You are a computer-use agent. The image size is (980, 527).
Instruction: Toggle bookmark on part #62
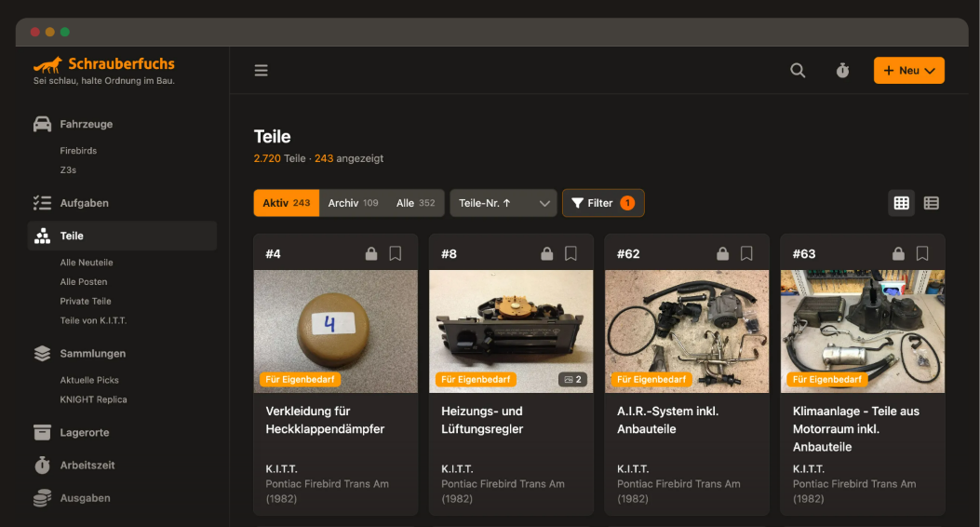tap(746, 253)
